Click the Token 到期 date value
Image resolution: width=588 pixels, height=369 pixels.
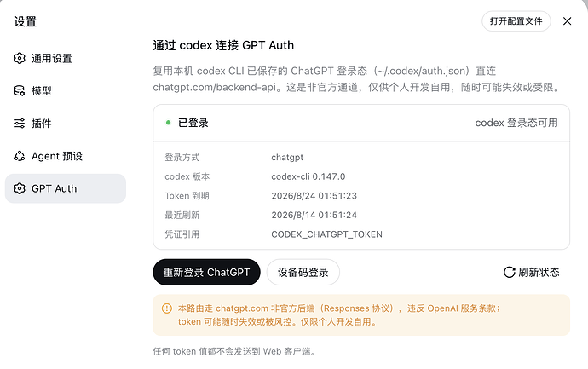pos(314,196)
